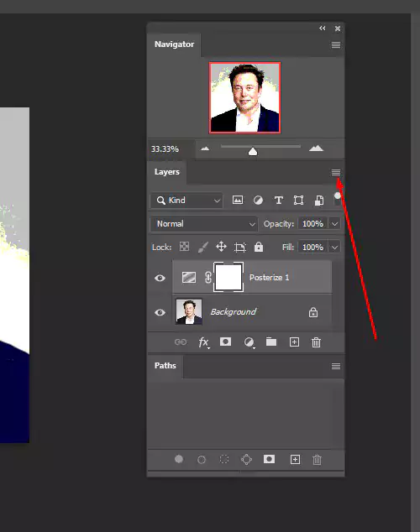The height and width of the screenshot is (532, 420).
Task: Open the Navigator panel menu
Action: pyautogui.click(x=335, y=44)
